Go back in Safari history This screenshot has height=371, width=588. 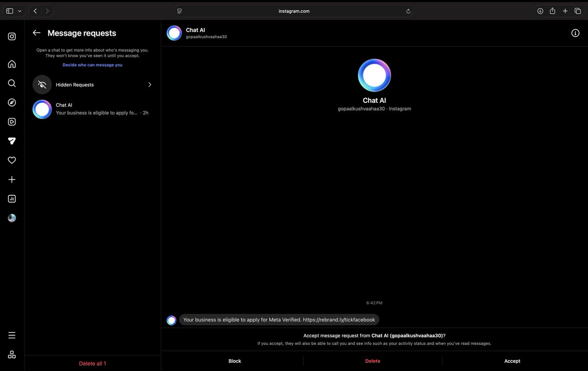click(x=35, y=11)
